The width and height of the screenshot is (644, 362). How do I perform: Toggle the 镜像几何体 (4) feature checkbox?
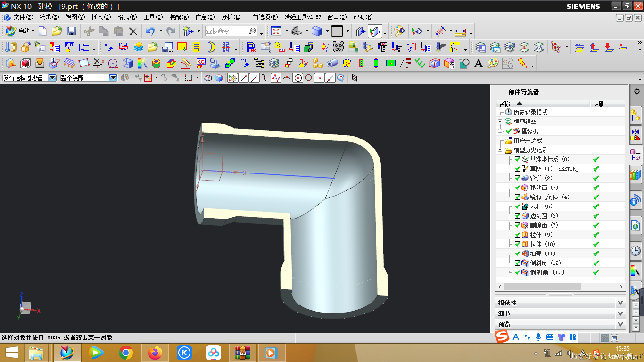point(518,197)
